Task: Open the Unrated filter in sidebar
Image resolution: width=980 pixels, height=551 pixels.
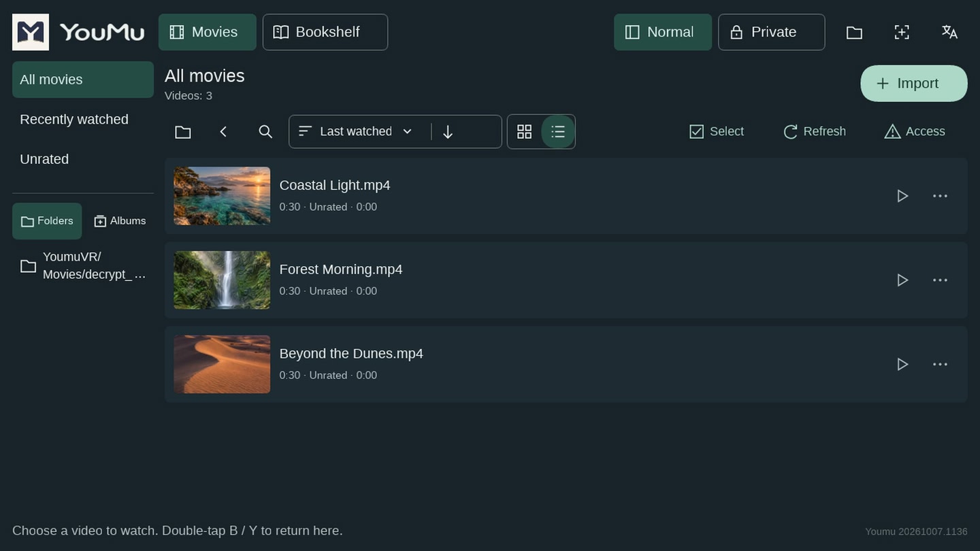Action: click(x=83, y=159)
